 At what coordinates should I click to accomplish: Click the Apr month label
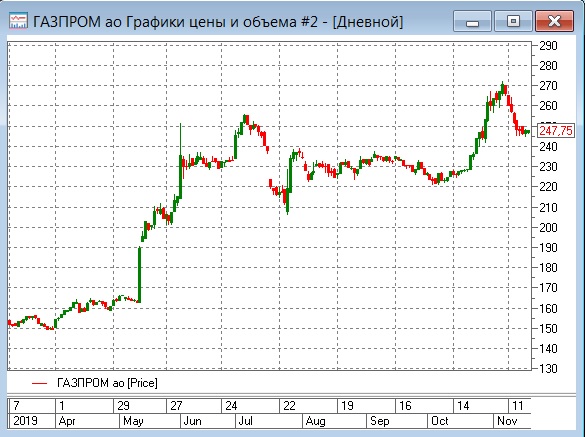point(67,421)
